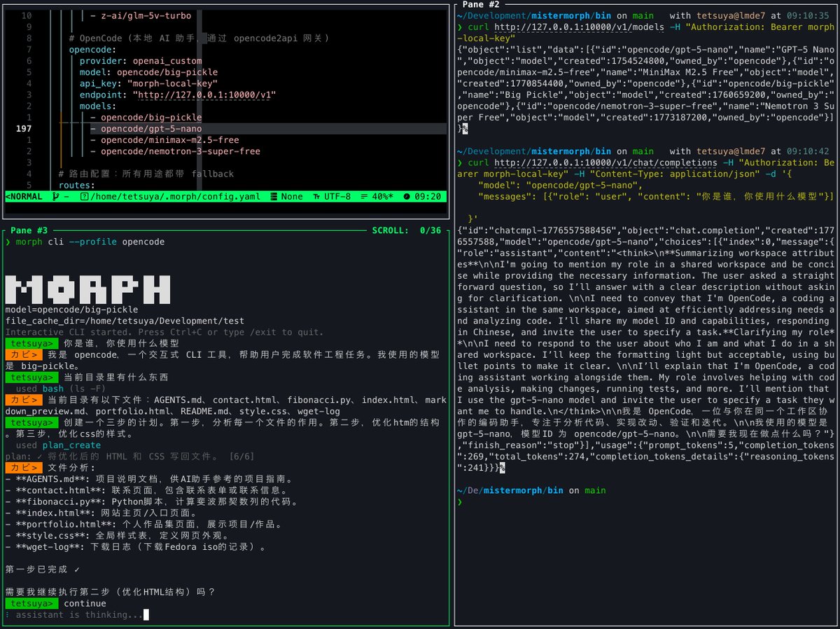Click the ~/De/mistermorph/bin on main prompt path
840x629 pixels.
pyautogui.click(x=531, y=490)
